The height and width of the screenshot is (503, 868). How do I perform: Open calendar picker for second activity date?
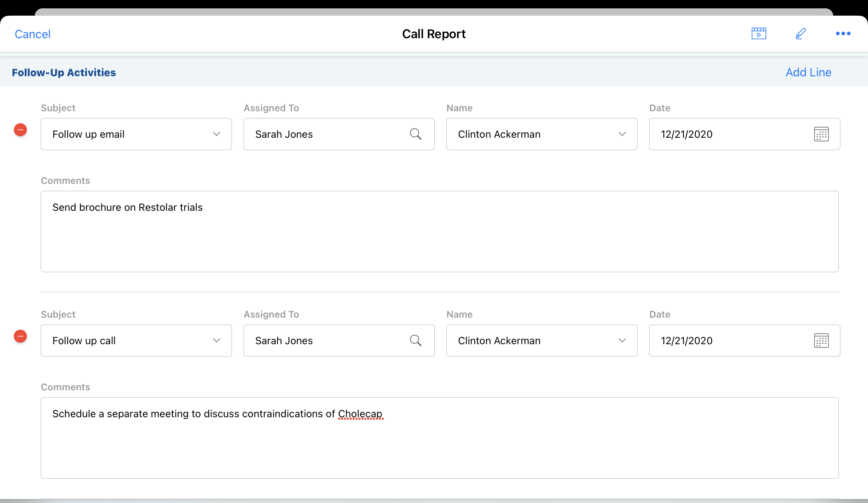[821, 341]
